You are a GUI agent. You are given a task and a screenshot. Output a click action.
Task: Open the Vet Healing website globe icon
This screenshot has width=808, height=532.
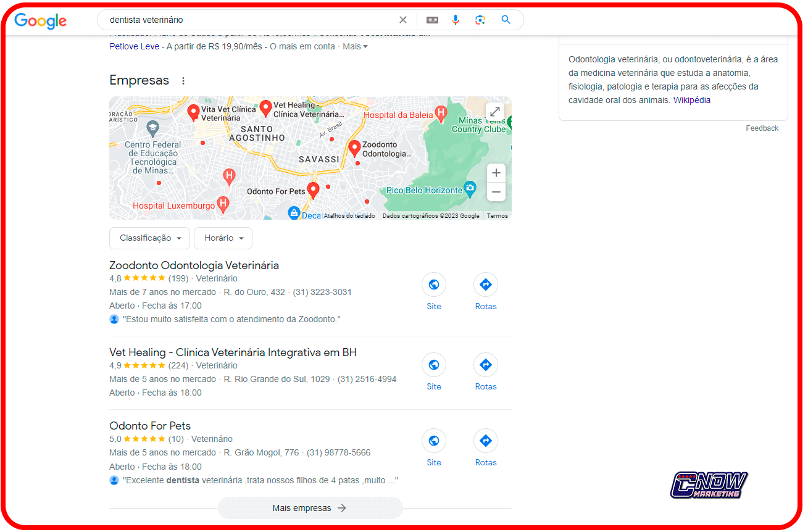coord(434,365)
